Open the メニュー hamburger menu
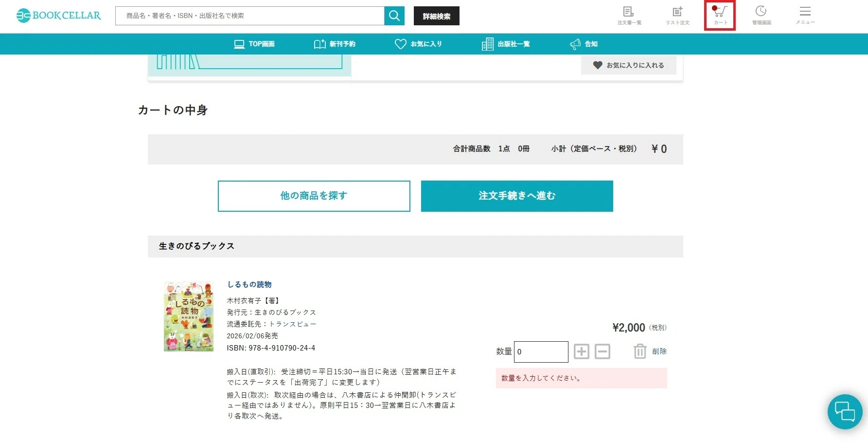The width and height of the screenshot is (868, 442). [805, 16]
